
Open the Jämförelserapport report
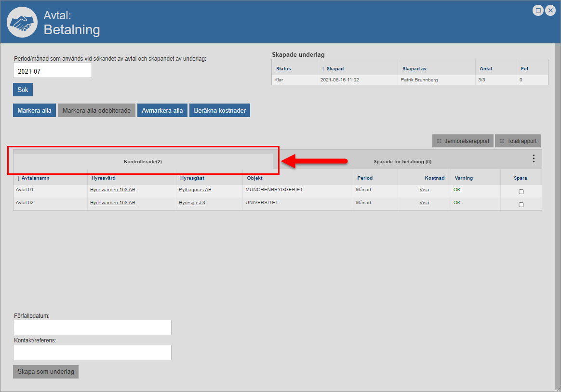pos(463,141)
